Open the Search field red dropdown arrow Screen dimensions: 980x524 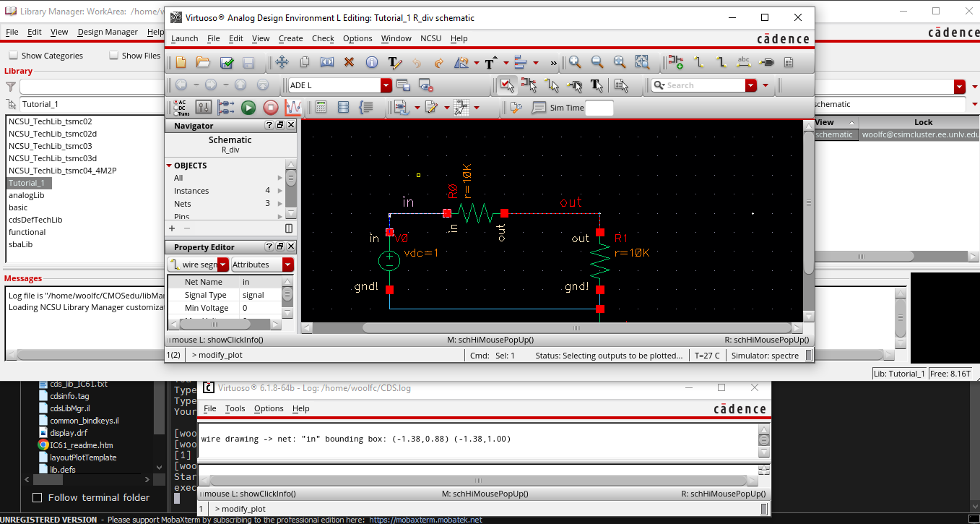pyautogui.click(x=751, y=85)
